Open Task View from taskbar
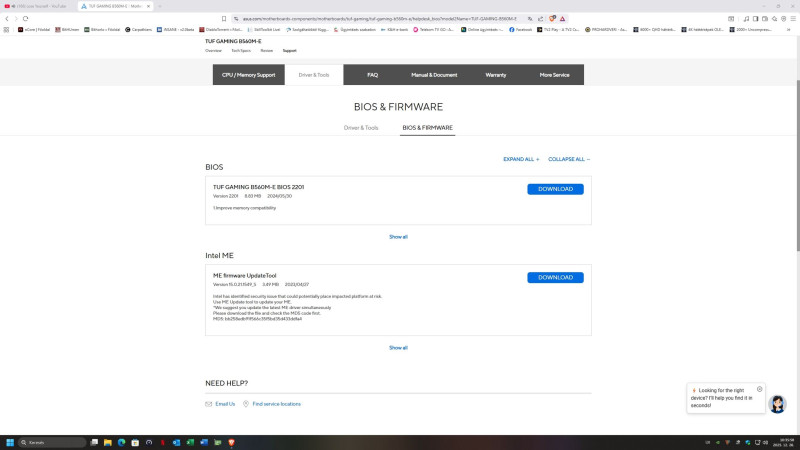The image size is (800, 450). click(94, 442)
